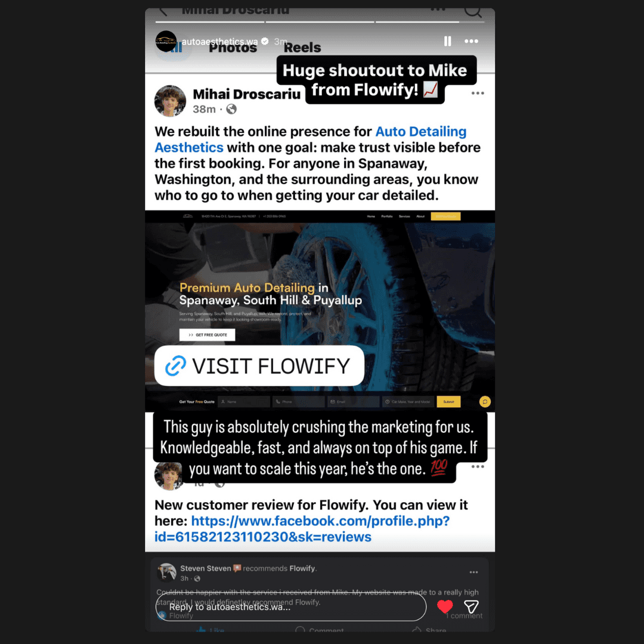The width and height of the screenshot is (644, 644).
Task: Open Steven Steven's reviewer avatar
Action: pos(167,572)
